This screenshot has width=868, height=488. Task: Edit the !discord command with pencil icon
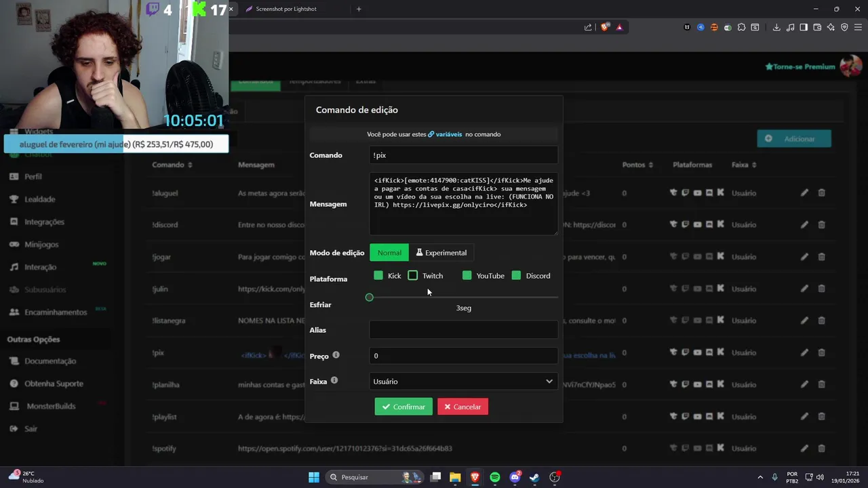click(804, 224)
